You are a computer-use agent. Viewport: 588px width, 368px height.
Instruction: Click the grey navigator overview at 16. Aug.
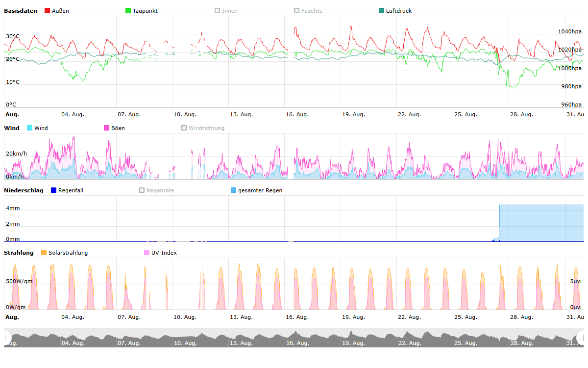[297, 339]
